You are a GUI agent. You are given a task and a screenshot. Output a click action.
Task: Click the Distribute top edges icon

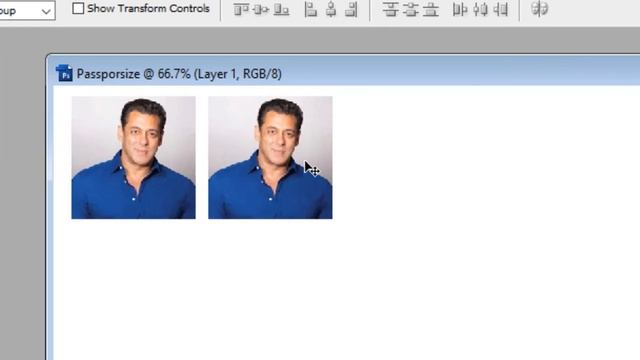point(391,9)
